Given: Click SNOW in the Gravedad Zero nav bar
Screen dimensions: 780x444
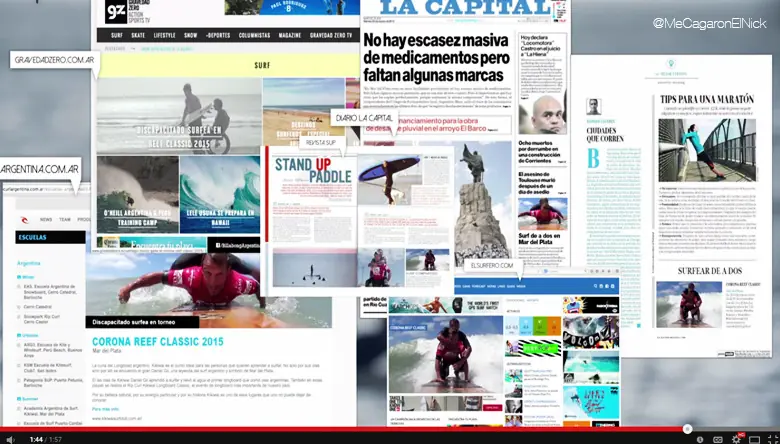Looking at the screenshot, I should (191, 35).
